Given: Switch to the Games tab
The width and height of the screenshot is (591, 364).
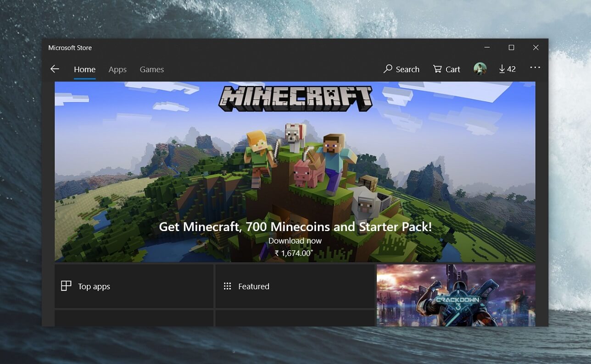Looking at the screenshot, I should (x=152, y=69).
